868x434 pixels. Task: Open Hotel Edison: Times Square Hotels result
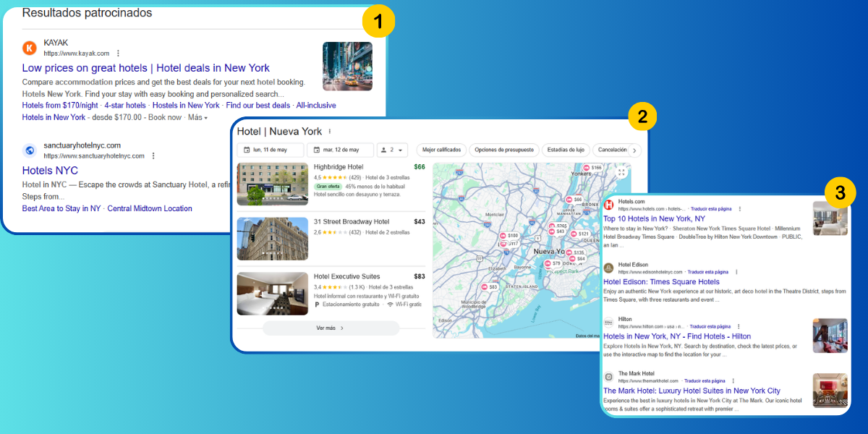pyautogui.click(x=661, y=282)
